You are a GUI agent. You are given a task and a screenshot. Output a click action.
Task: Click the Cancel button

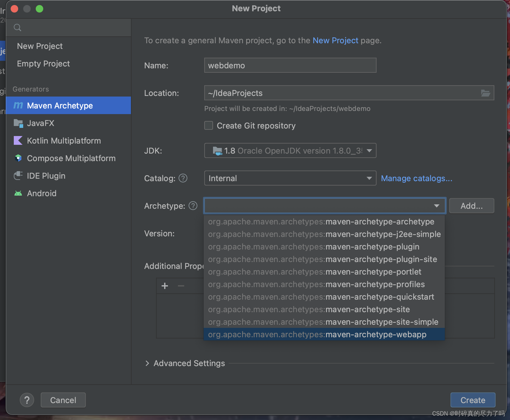coord(63,400)
